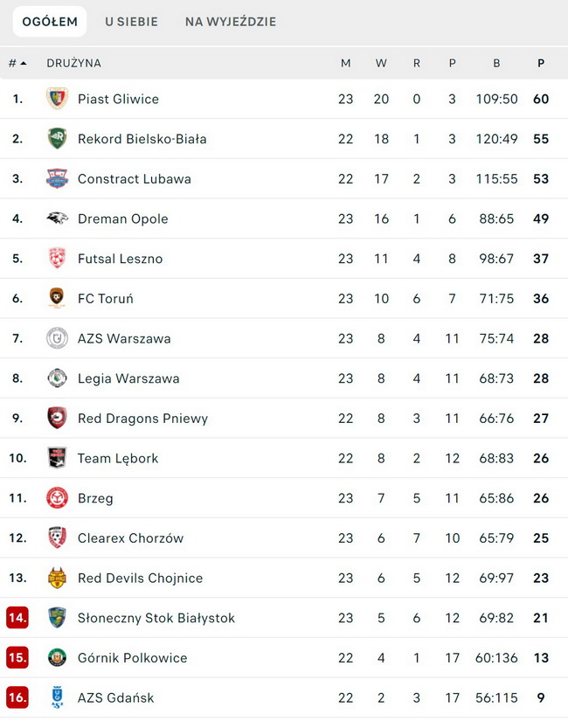Click the Piast Gliwice team crest
Viewport: 568px width, 728px height.
[x=57, y=99]
